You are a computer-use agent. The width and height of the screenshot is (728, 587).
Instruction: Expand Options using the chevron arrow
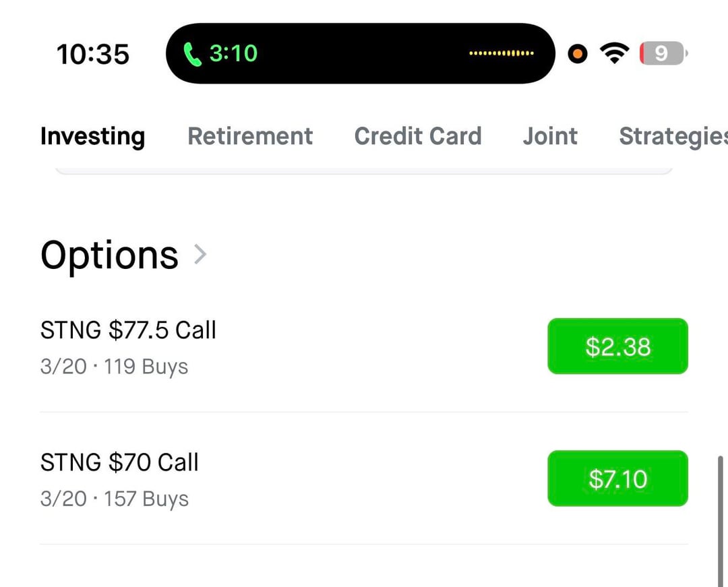pos(200,255)
